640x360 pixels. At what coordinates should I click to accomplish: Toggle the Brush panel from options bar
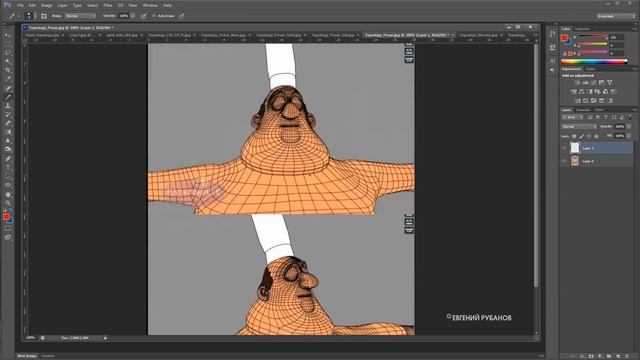point(44,16)
